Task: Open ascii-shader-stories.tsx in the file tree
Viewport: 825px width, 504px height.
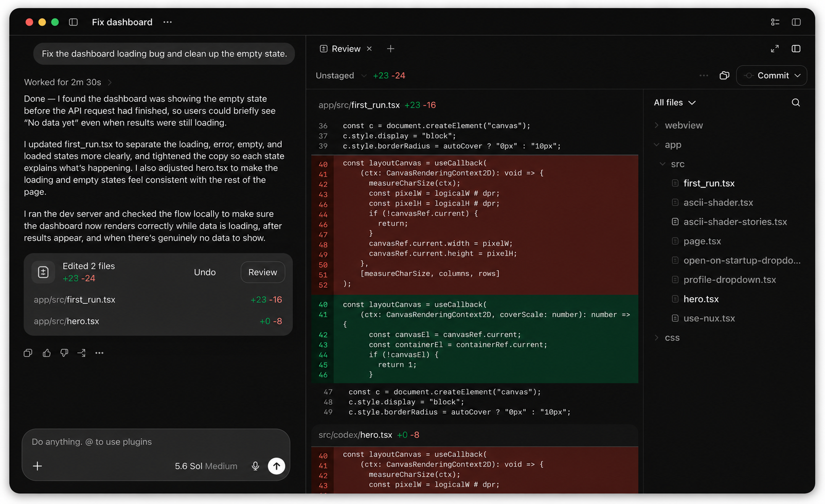Action: pos(735,222)
